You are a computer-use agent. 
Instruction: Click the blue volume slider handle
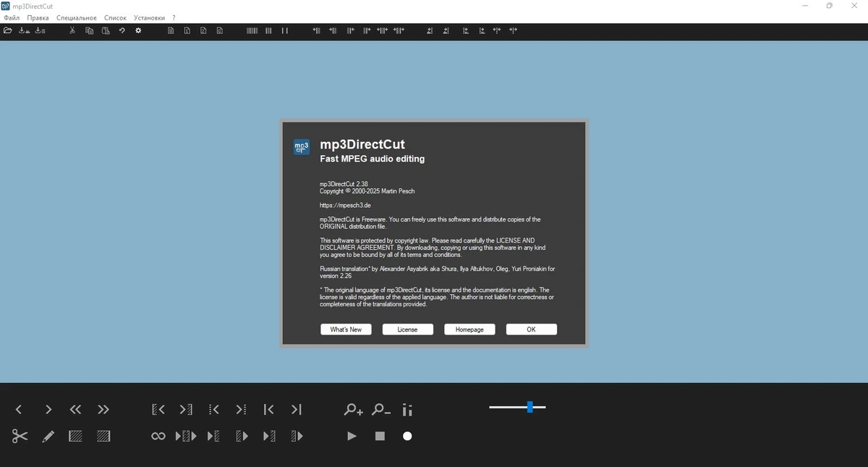pyautogui.click(x=530, y=408)
